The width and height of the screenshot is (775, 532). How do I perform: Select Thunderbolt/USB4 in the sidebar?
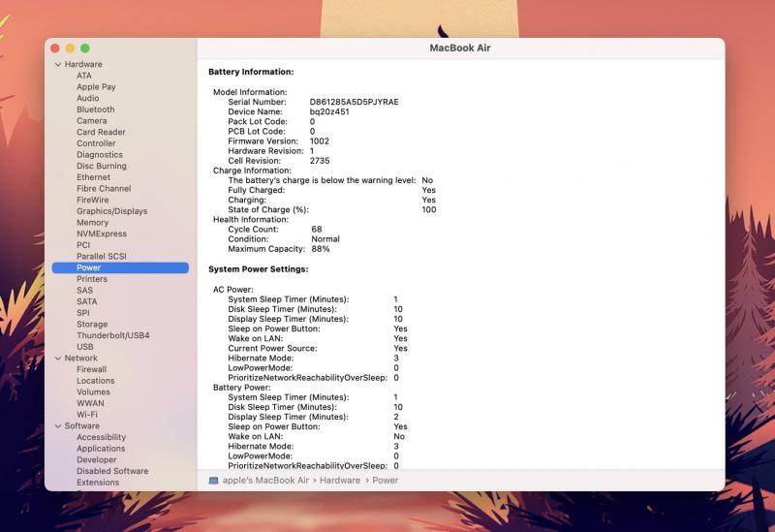click(x=112, y=335)
